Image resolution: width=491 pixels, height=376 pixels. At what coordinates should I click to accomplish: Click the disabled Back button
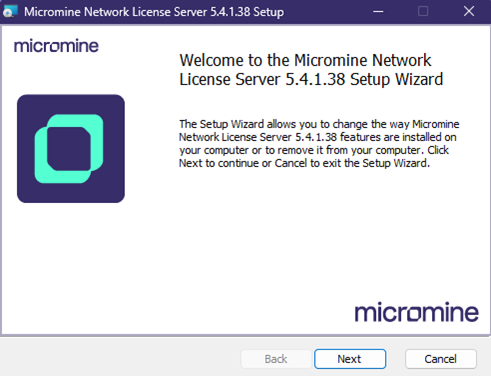point(276,359)
